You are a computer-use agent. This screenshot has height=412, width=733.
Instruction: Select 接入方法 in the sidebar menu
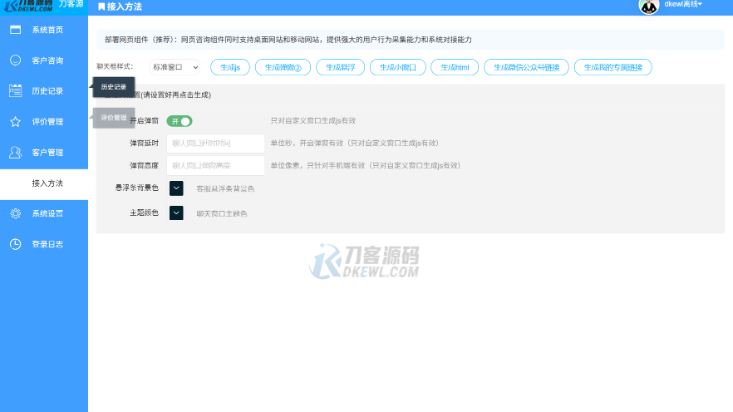pos(47,183)
